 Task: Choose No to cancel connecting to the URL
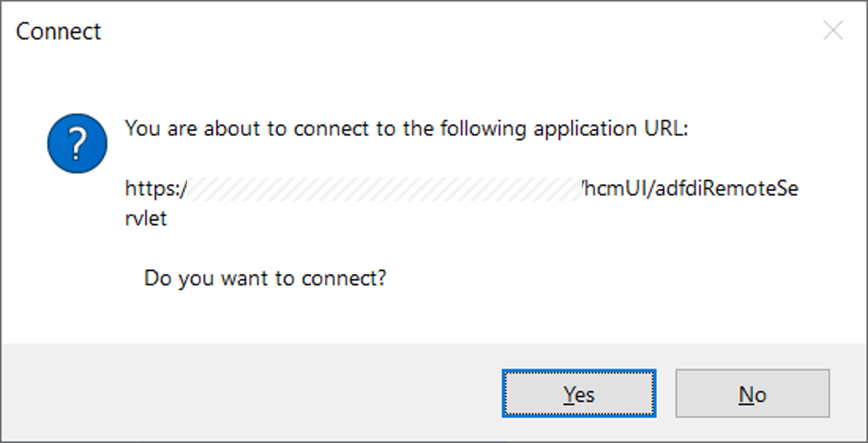pos(752,393)
